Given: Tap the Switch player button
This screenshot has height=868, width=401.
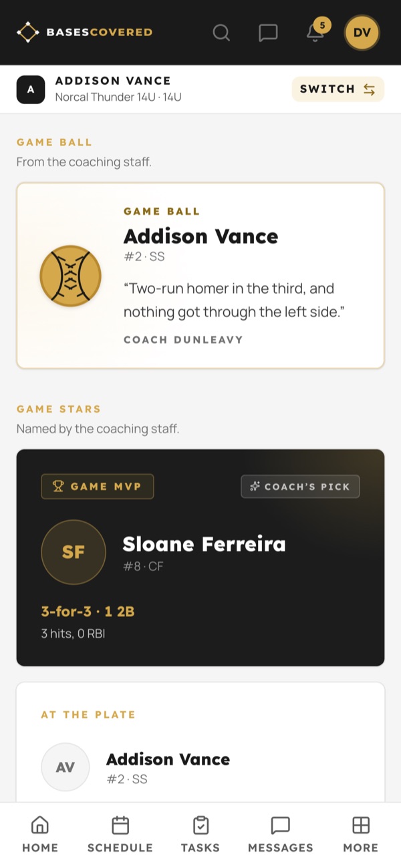Looking at the screenshot, I should 338,89.
